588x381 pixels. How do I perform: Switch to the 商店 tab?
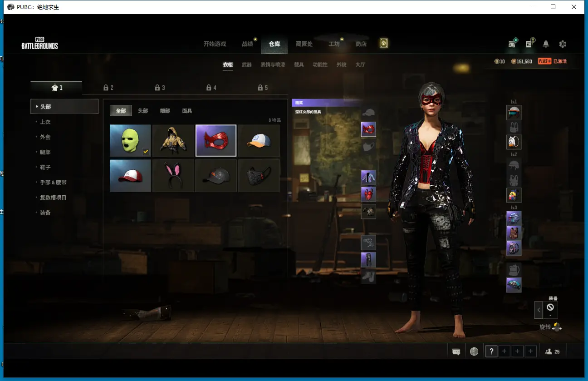[x=361, y=44]
